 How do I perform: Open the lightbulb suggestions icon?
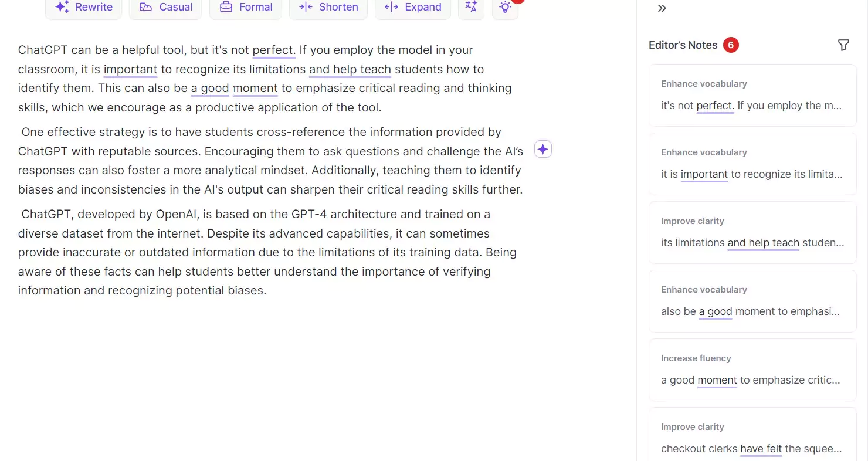click(505, 8)
